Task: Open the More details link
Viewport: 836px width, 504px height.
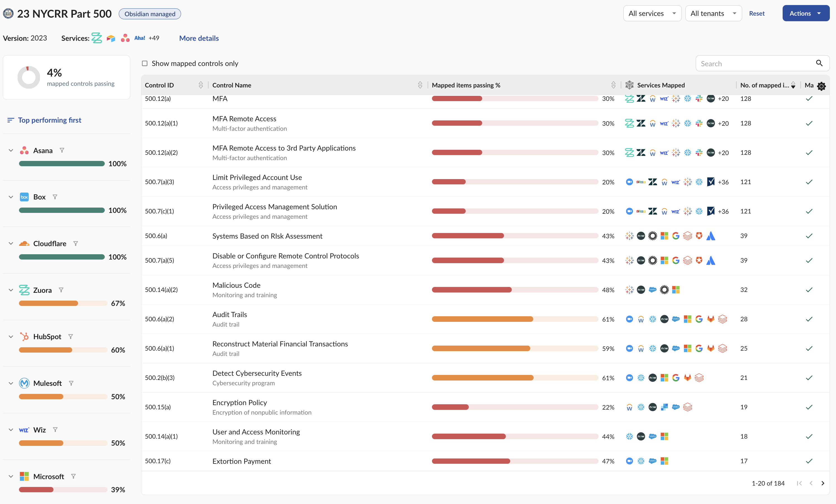Action: [x=199, y=38]
